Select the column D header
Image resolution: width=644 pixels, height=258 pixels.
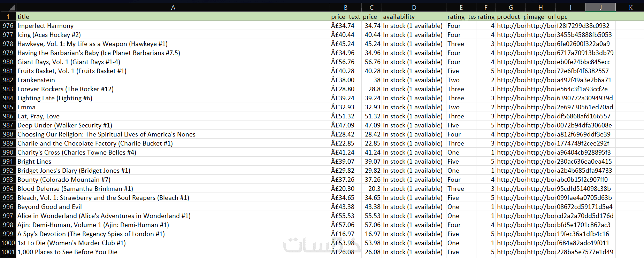(414, 7)
